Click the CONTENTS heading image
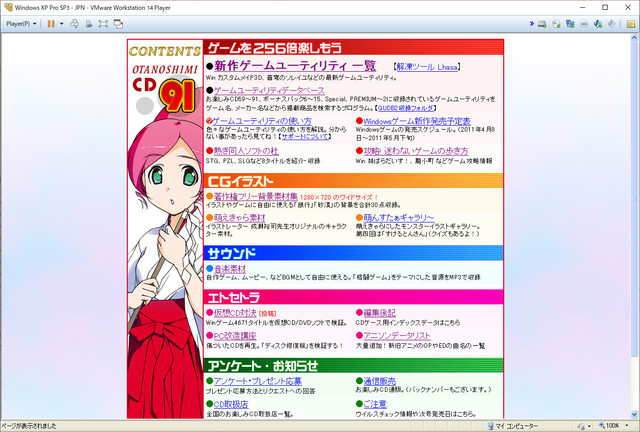This screenshot has height=432, width=640. (165, 51)
